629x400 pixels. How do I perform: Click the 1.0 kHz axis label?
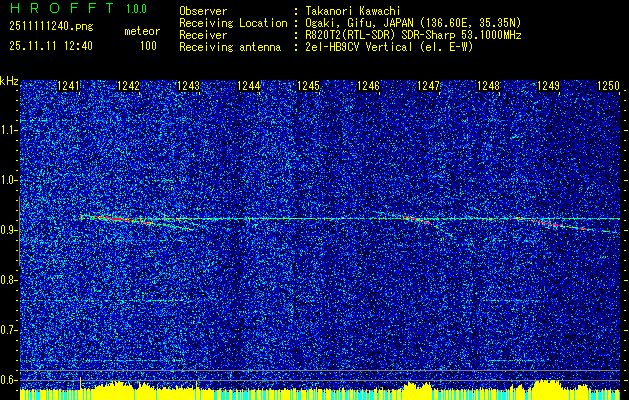tap(7, 180)
